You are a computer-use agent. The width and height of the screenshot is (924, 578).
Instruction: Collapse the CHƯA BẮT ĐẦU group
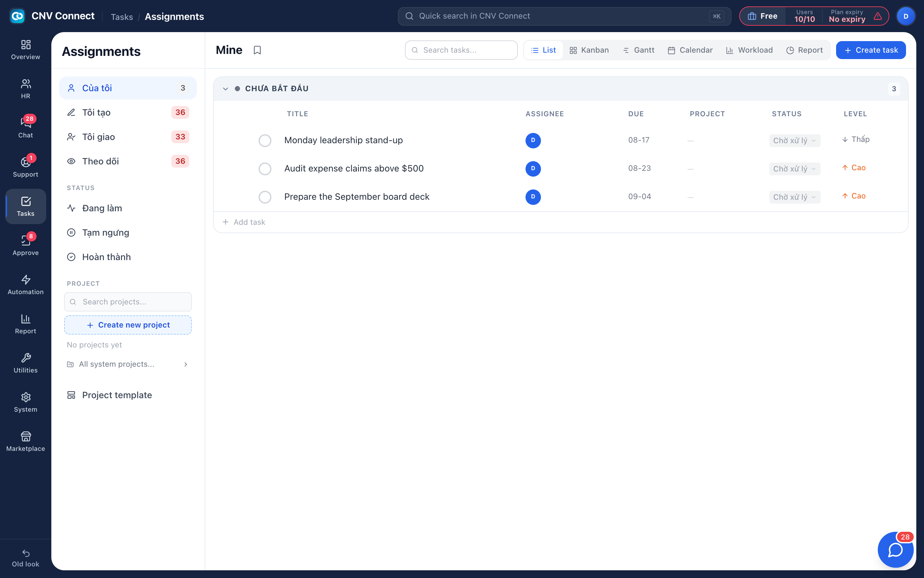(225, 89)
